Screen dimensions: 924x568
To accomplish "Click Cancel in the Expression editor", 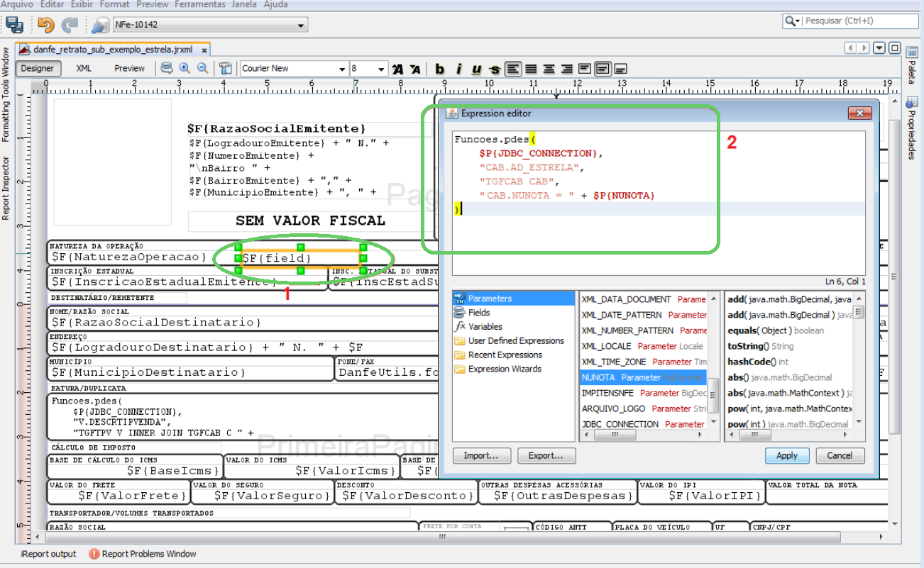I will click(x=840, y=456).
